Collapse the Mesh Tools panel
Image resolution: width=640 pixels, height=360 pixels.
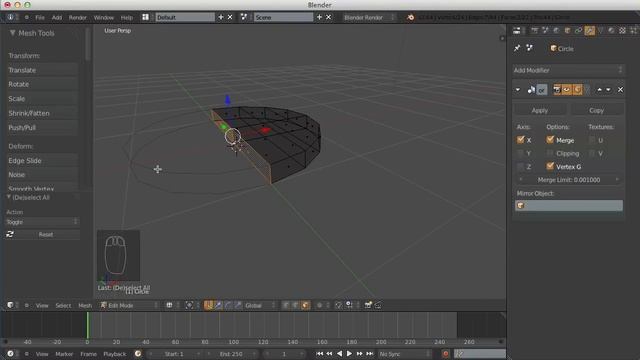12,33
